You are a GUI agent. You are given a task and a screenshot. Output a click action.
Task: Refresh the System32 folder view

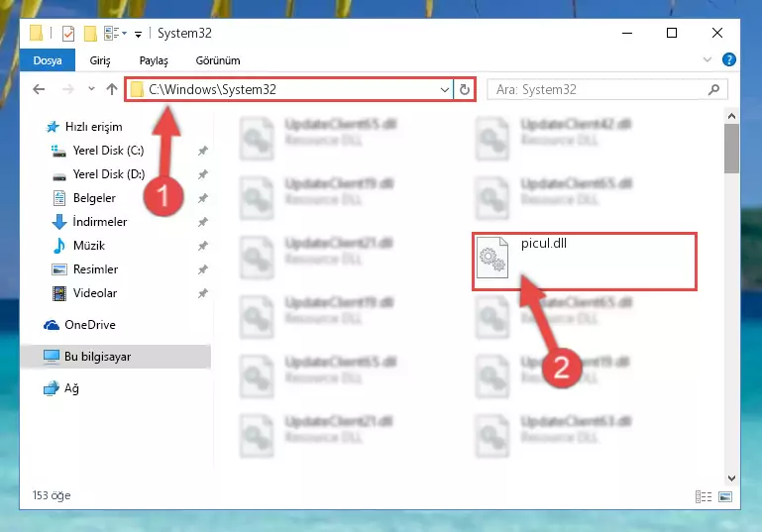(x=465, y=90)
